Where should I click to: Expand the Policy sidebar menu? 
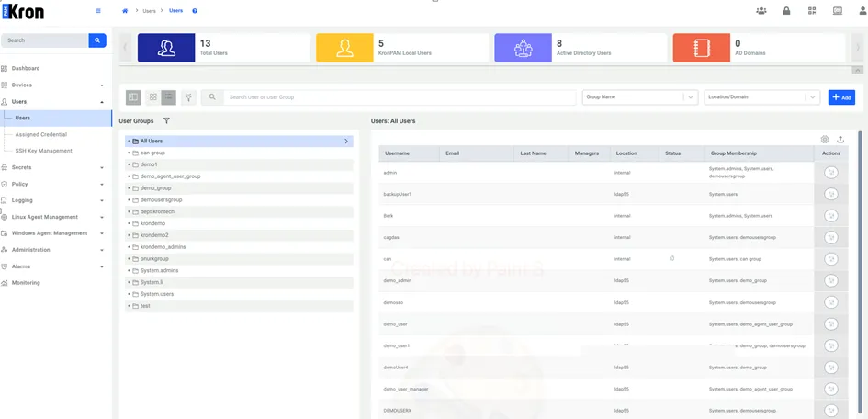102,185
